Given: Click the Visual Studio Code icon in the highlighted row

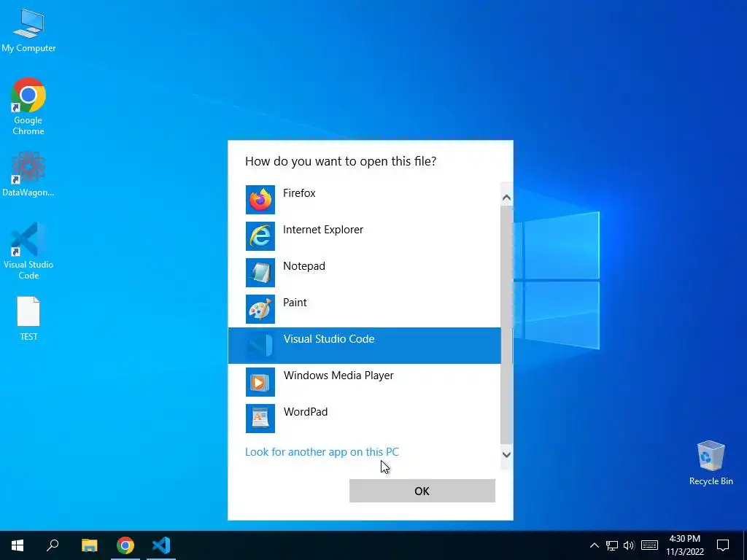Looking at the screenshot, I should tap(260, 345).
